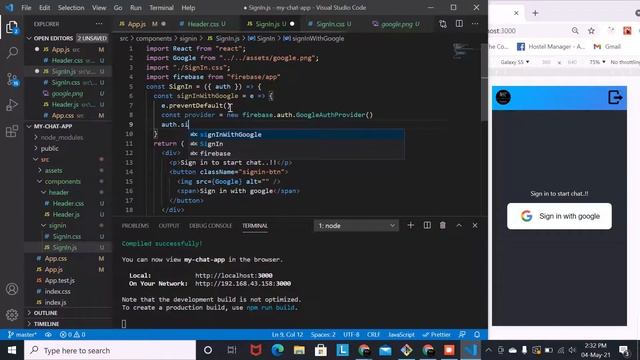
Task: Open 75% zoom dropdown in device toolbar
Action: [x=597, y=62]
